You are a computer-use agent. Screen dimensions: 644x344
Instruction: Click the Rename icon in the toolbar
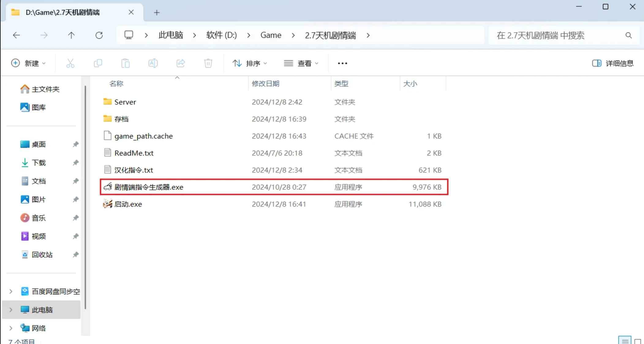tap(153, 63)
